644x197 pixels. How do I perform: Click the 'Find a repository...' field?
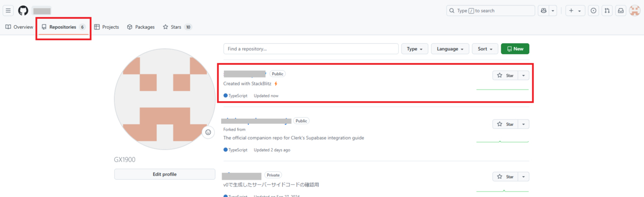[311, 49]
